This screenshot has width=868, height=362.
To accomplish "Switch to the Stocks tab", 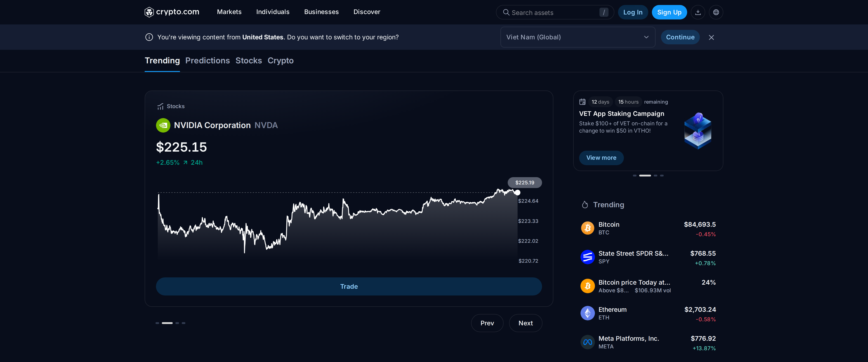I will click(249, 60).
